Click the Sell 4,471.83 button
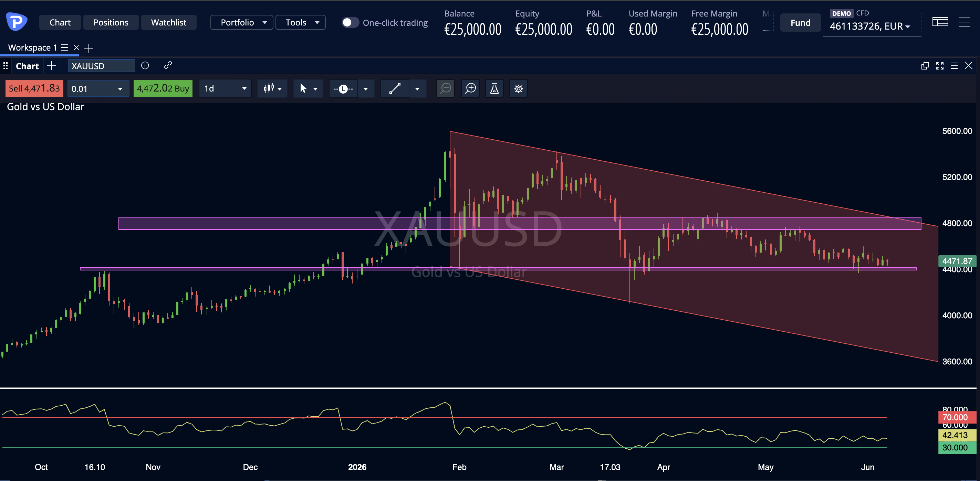Viewport: 980px width, 481px height. click(34, 88)
